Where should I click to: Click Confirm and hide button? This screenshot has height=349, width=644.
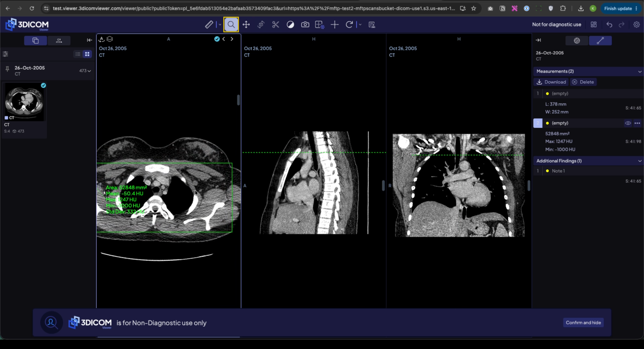[x=583, y=323]
